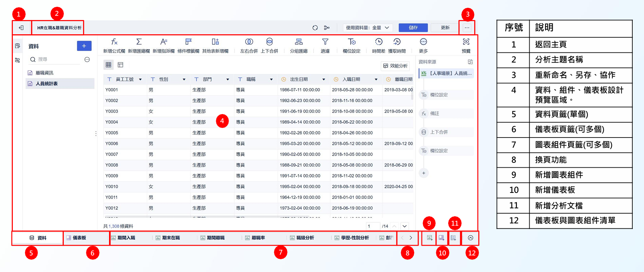Add a condition label column (條件標籤欄)
This screenshot has height=272, width=644.
click(188, 46)
